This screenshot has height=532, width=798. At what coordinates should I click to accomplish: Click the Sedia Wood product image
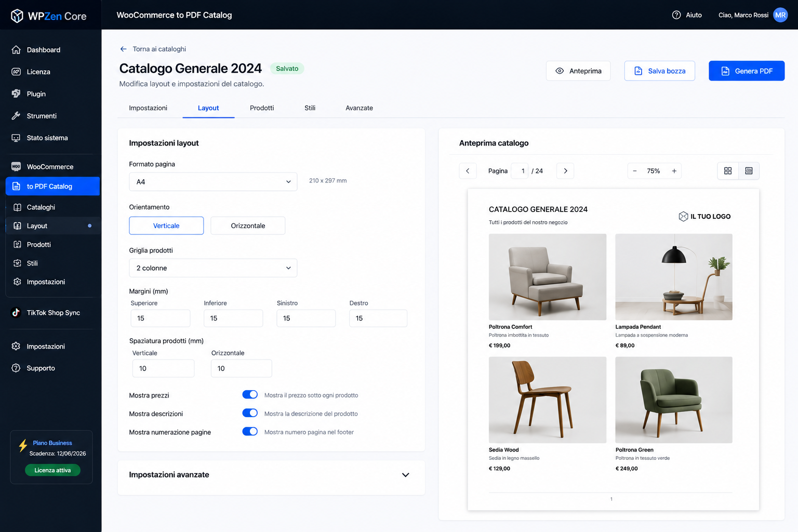coord(548,400)
